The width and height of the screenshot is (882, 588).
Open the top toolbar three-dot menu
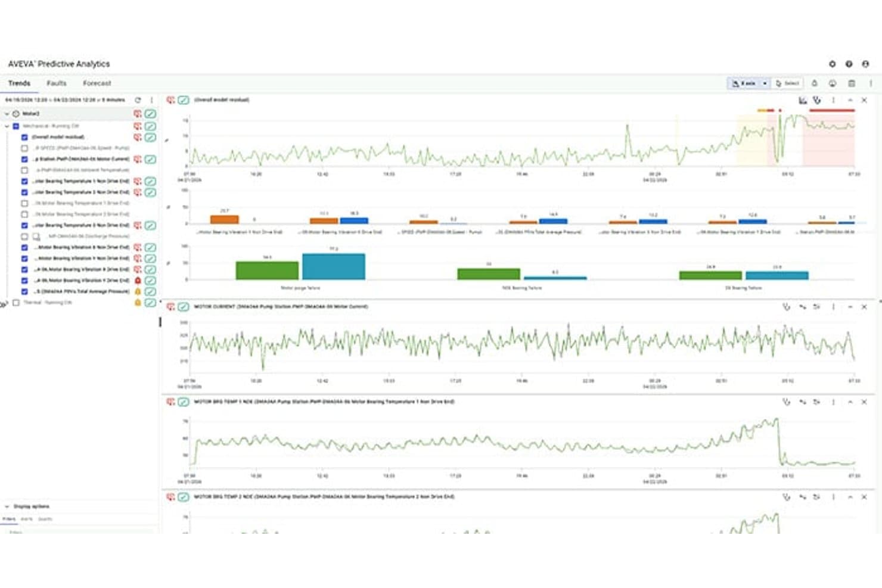tap(871, 83)
